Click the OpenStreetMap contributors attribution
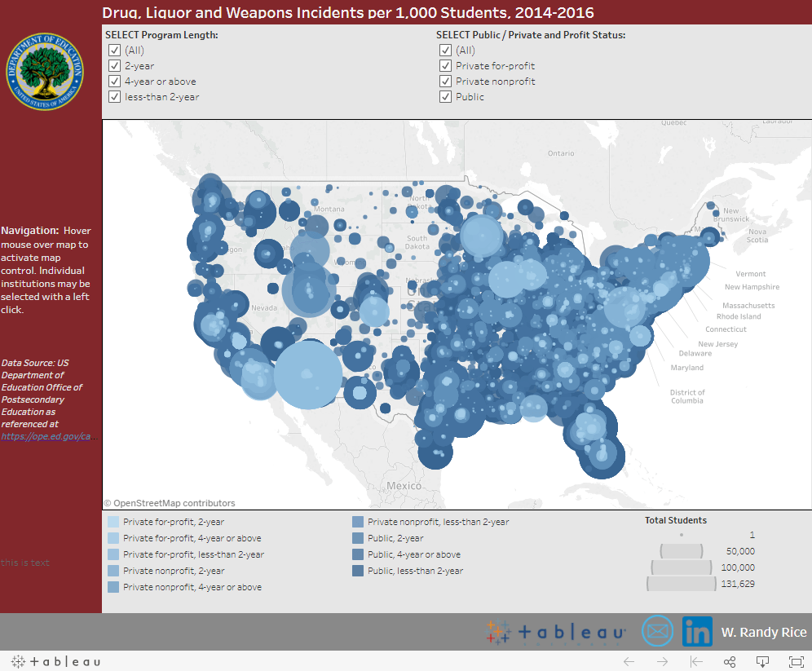 [x=170, y=503]
